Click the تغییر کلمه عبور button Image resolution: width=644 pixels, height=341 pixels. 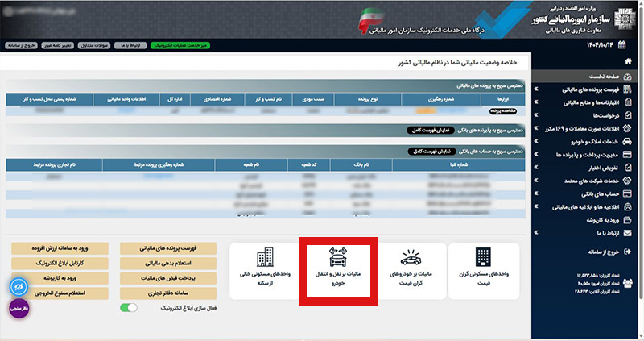(58, 45)
